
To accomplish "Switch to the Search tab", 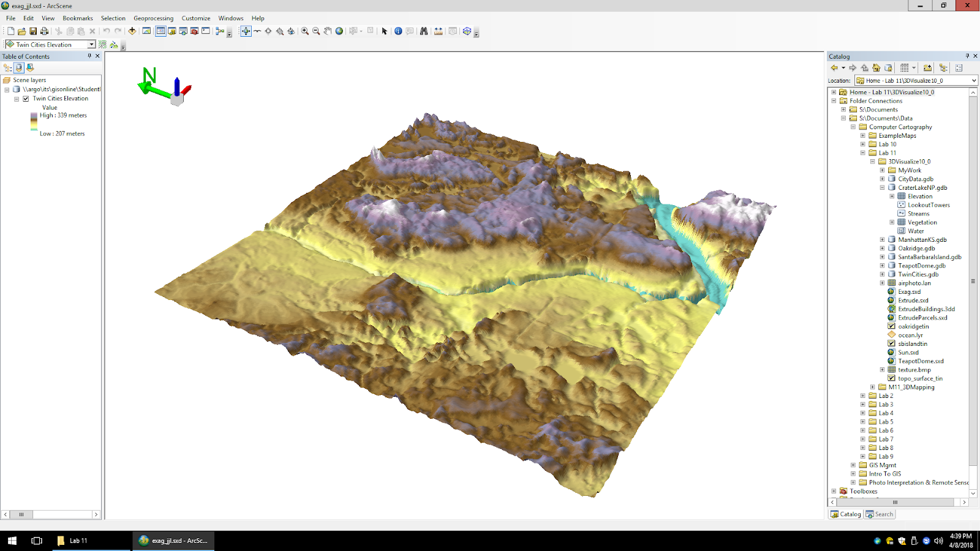I will [880, 514].
